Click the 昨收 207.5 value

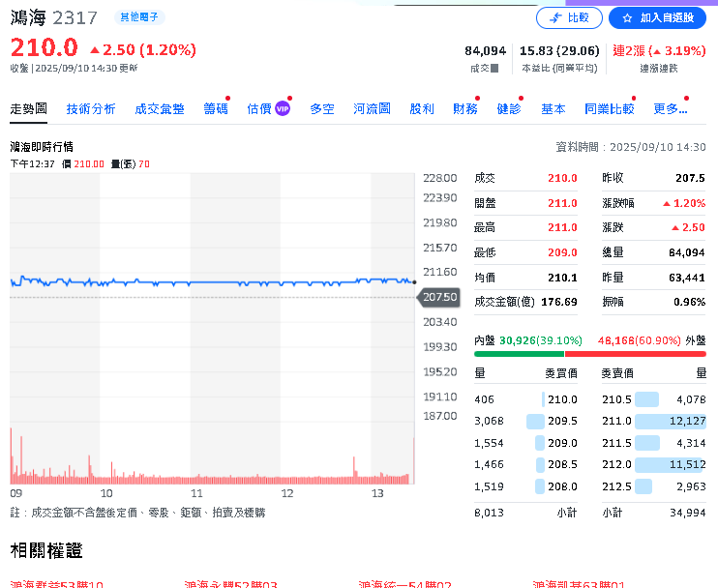click(x=690, y=178)
